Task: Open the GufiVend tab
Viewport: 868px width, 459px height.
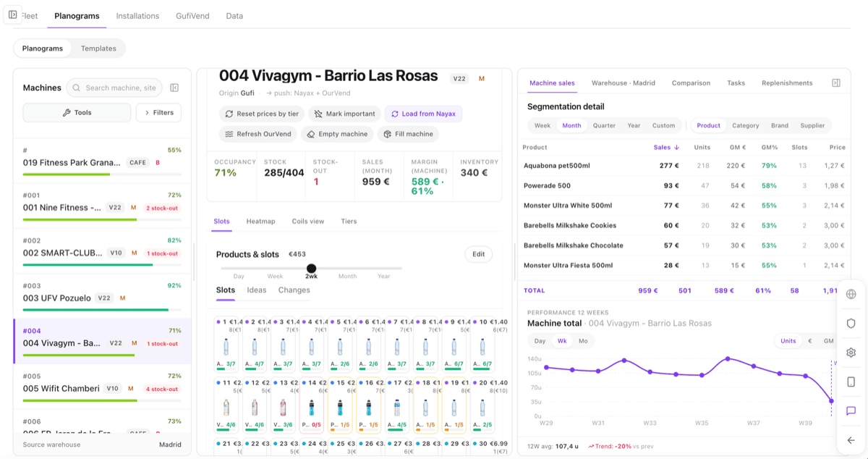Action: click(192, 16)
